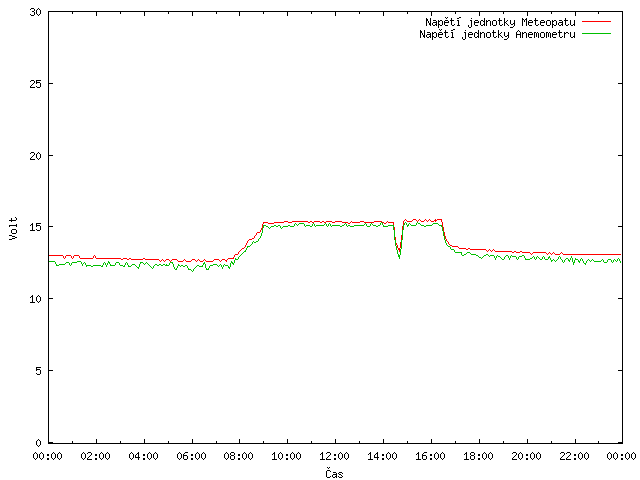The height and width of the screenshot is (480, 640).
Task: Click the 18:00 time tick label
Action: (478, 456)
